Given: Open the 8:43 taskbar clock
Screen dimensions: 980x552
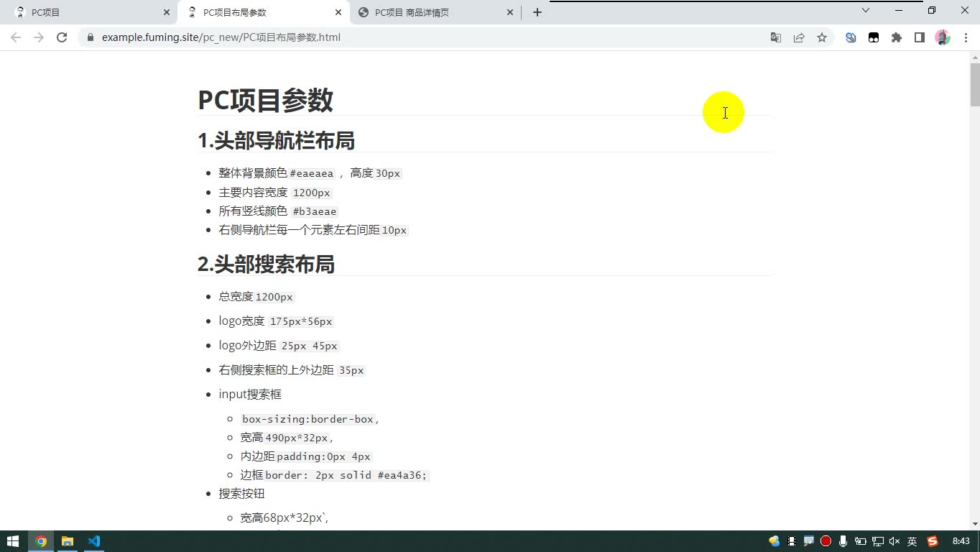Looking at the screenshot, I should click(961, 541).
